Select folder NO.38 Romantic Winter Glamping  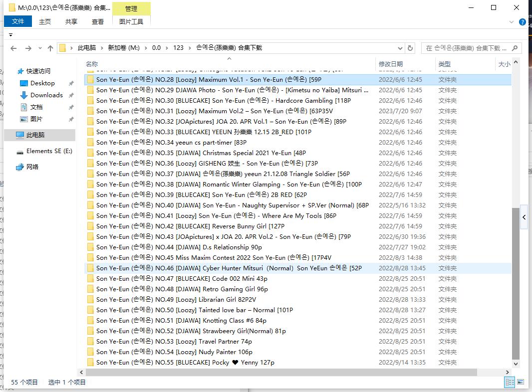[x=297, y=185]
